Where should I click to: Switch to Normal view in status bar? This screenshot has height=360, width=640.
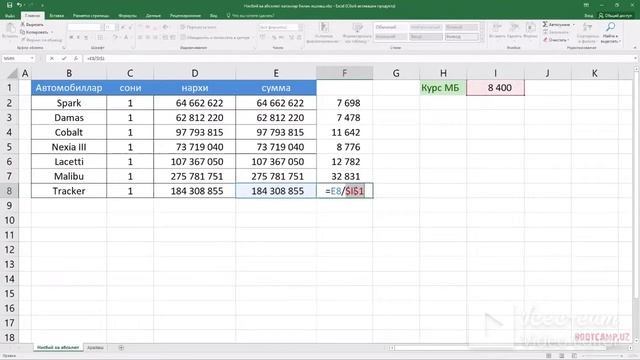click(549, 356)
